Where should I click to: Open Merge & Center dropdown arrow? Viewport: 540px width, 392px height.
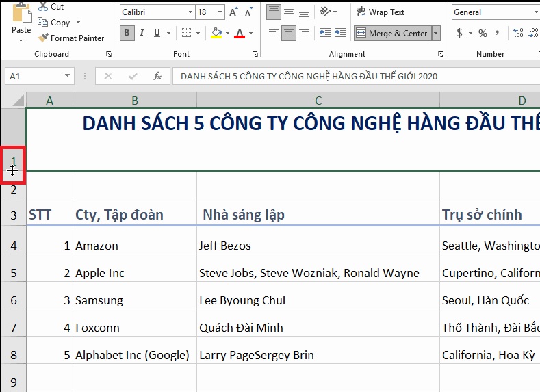[436, 33]
